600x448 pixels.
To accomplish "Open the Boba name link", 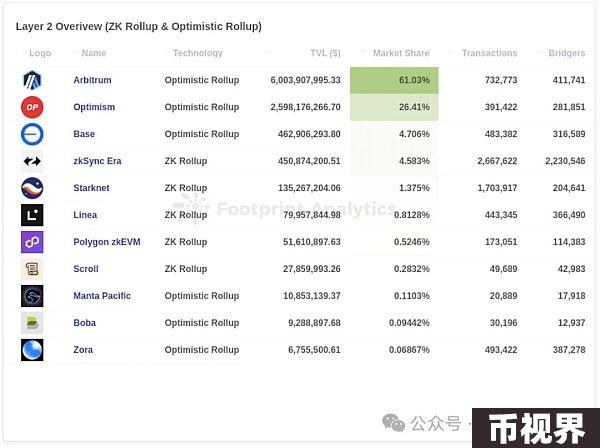I will coord(85,323).
